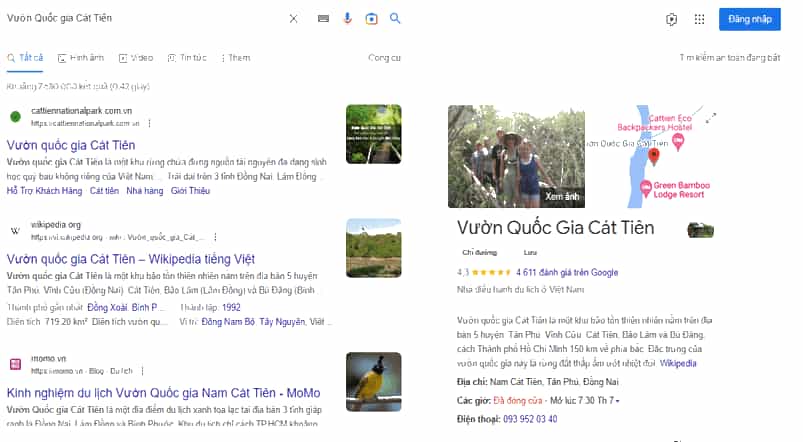The width and height of the screenshot is (803, 442).
Task: Open three-dot menu for Wikipedia result
Action: pyautogui.click(x=215, y=237)
